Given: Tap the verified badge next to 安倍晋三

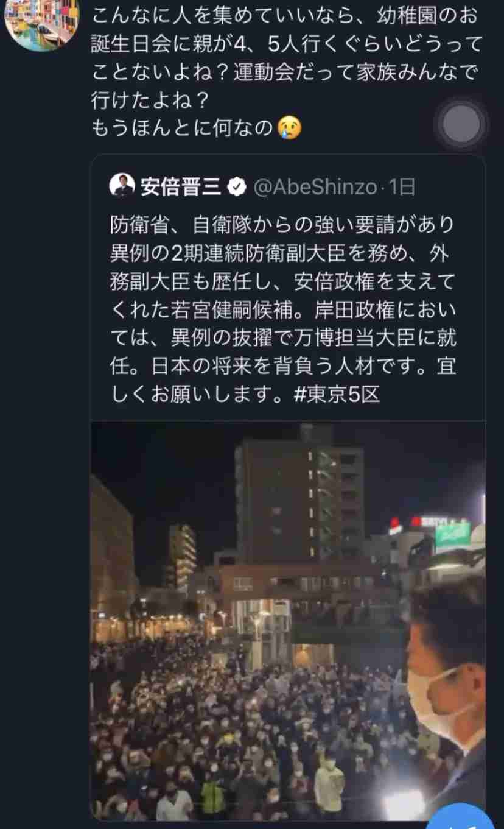Looking at the screenshot, I should tap(236, 187).
